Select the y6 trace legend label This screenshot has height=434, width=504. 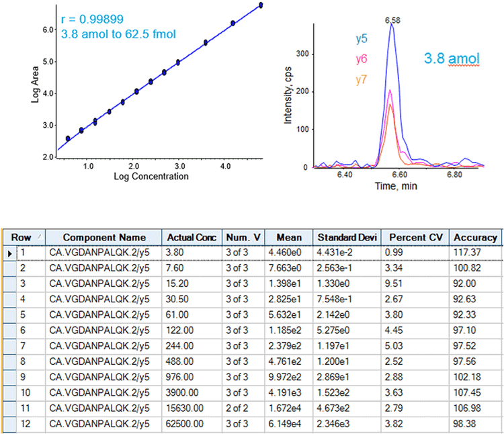(x=362, y=60)
